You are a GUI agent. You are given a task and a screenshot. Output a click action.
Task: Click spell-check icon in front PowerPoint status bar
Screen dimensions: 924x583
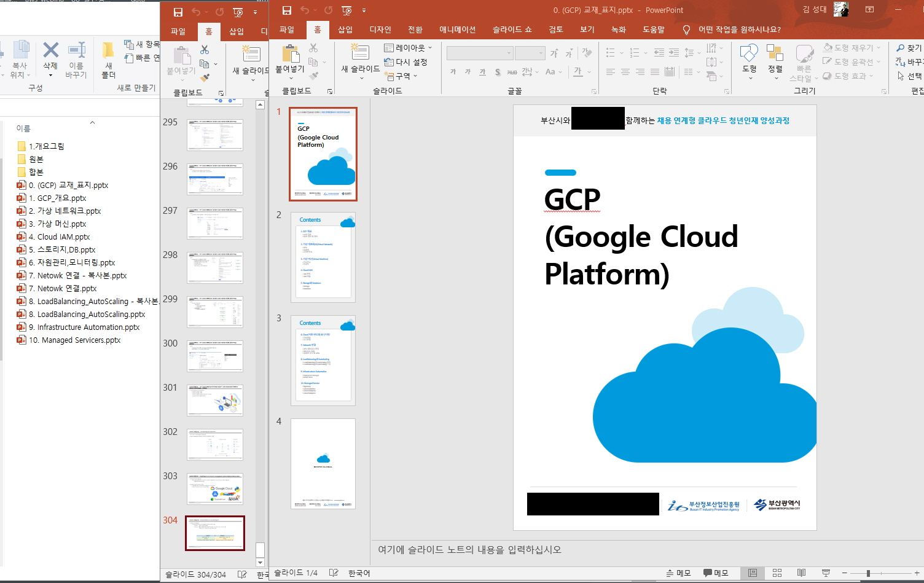click(334, 573)
